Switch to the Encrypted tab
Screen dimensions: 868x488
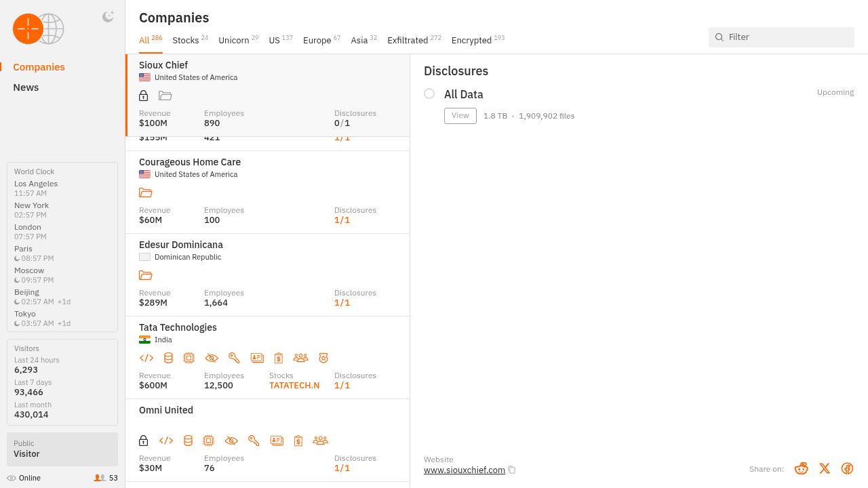click(478, 40)
